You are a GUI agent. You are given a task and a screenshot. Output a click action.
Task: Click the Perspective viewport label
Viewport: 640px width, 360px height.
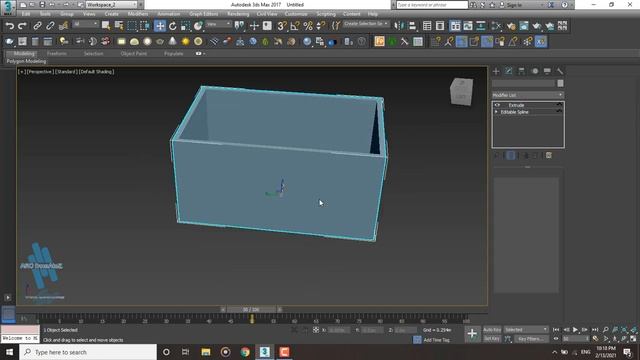coord(40,71)
